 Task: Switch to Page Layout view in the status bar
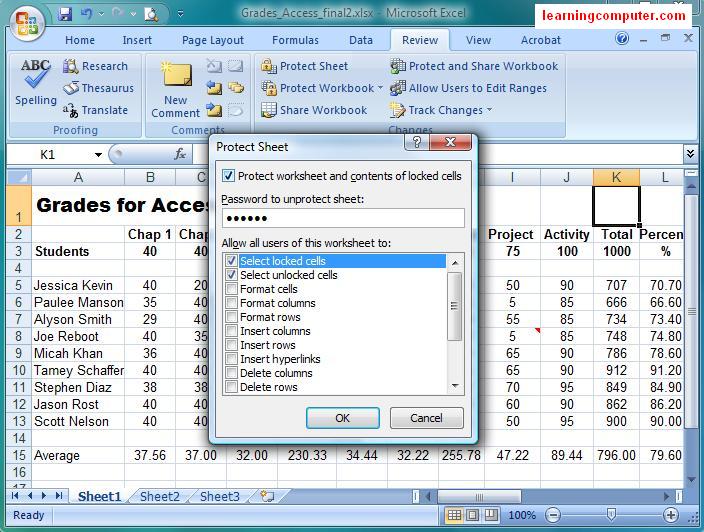coord(472,515)
